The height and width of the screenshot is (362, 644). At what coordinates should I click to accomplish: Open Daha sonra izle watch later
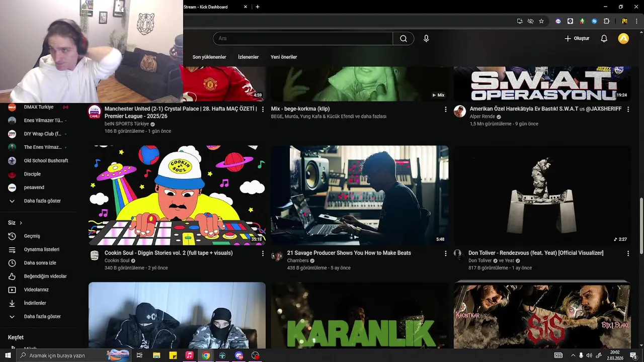pyautogui.click(x=39, y=263)
